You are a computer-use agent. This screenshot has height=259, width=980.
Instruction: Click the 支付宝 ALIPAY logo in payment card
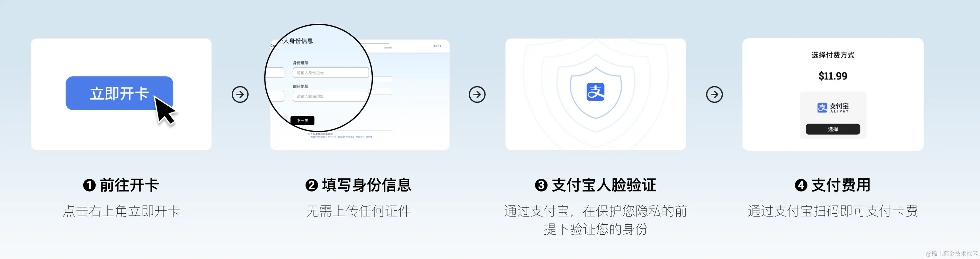pos(833,108)
